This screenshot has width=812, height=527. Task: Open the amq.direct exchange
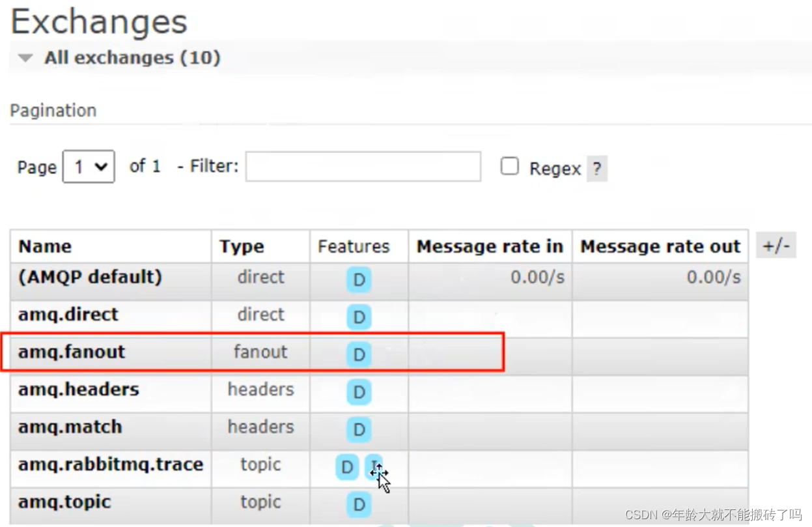(68, 315)
